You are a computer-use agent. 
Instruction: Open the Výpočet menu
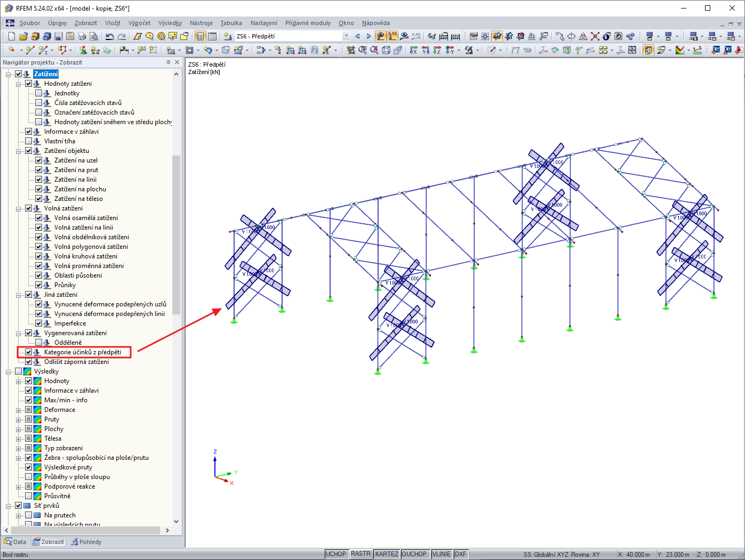139,23
